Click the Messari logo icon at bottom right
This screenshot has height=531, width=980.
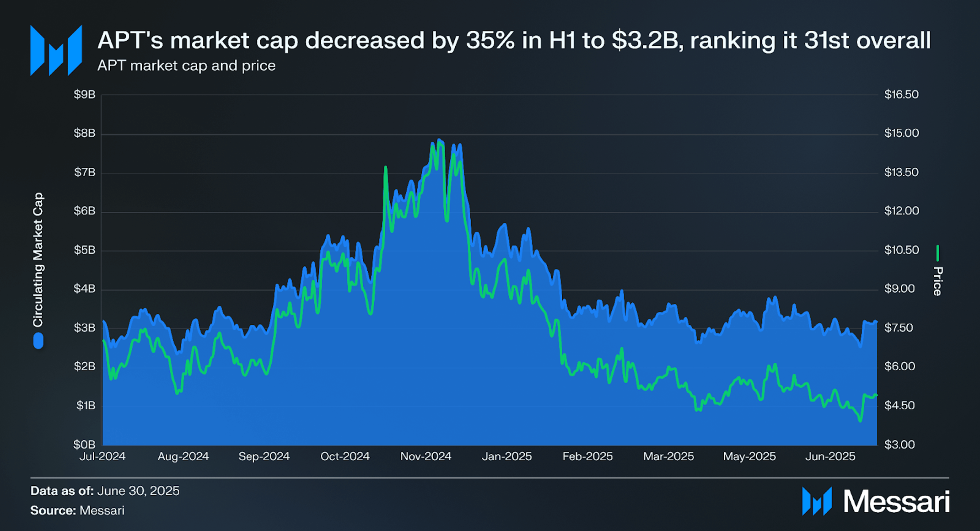(817, 501)
